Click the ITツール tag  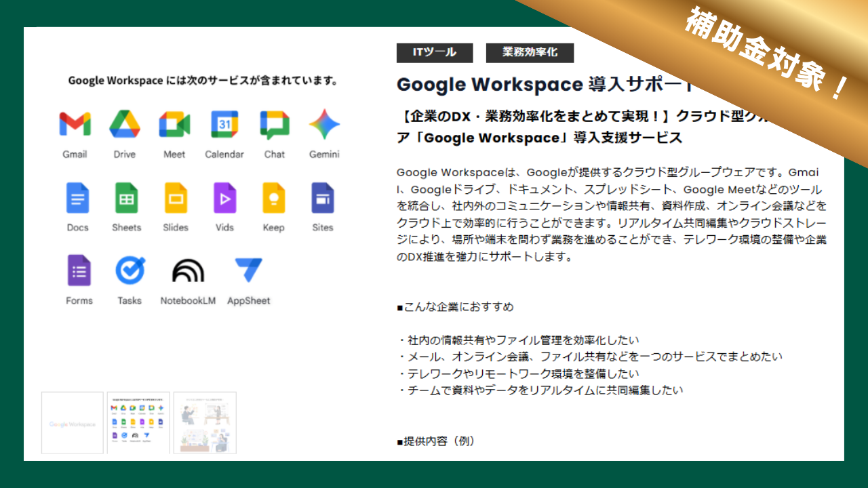click(435, 52)
